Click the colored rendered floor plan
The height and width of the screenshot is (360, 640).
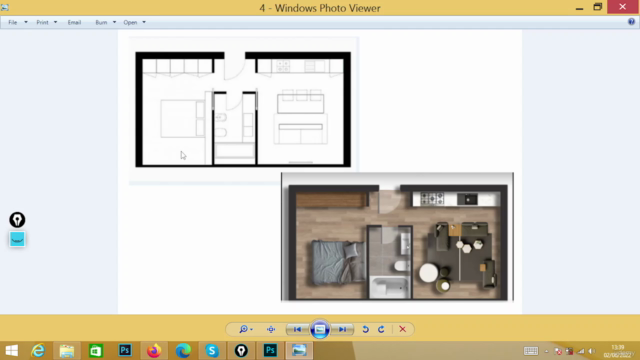(x=398, y=237)
